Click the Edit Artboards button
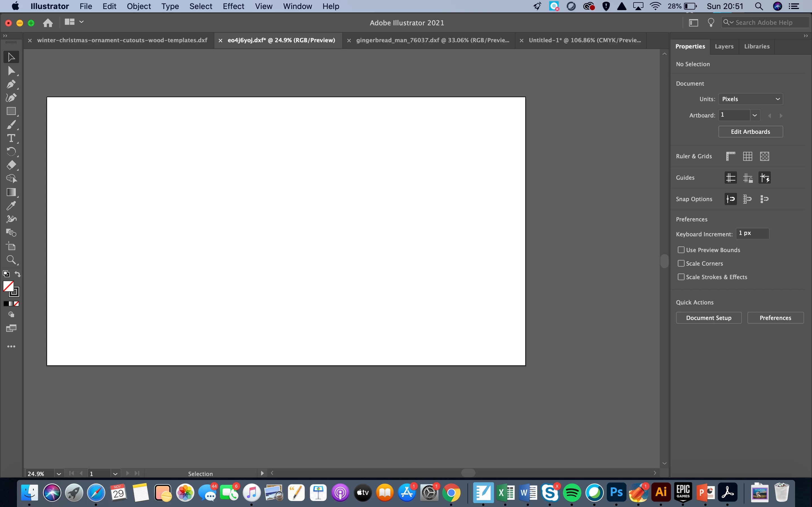812x507 pixels. pos(750,132)
